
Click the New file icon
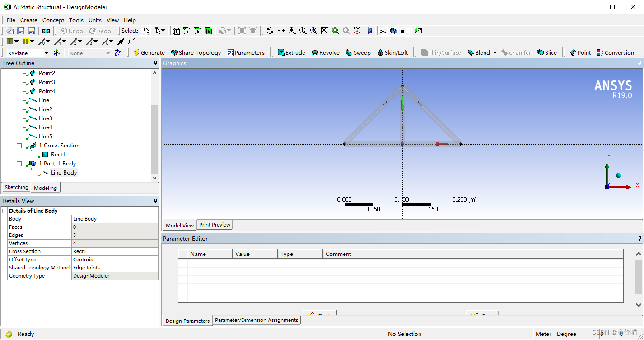(x=10, y=31)
